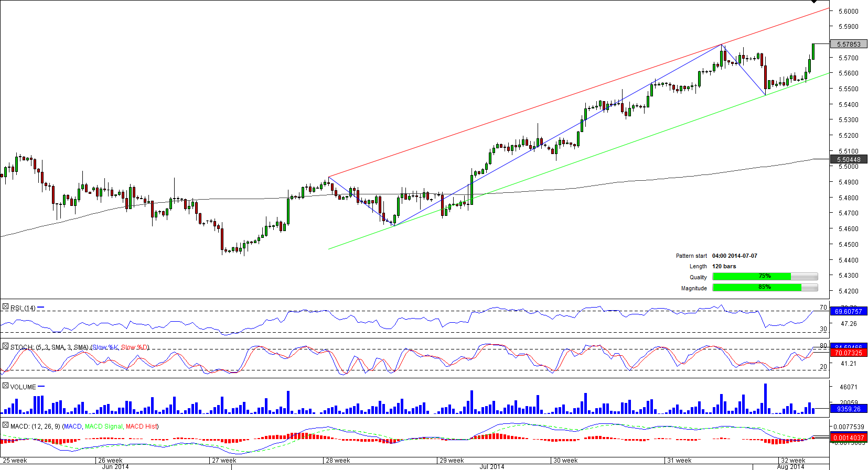Viewport: 868px width, 470px height.
Task: Close the RSI indicator panel
Action: (5, 307)
